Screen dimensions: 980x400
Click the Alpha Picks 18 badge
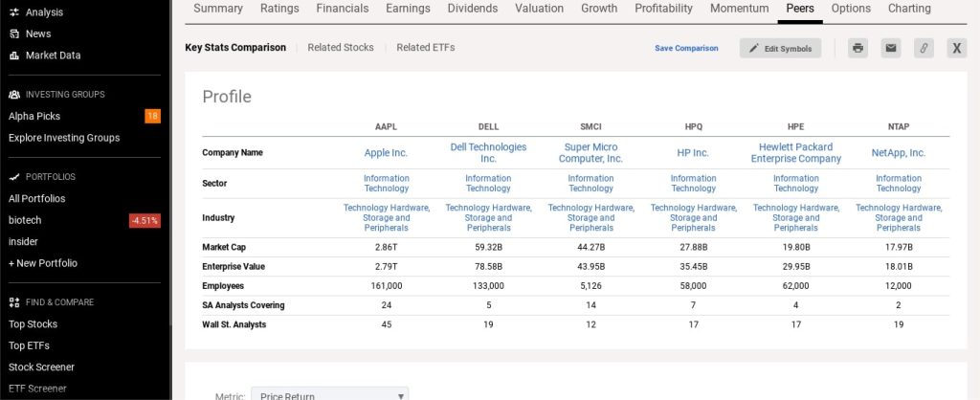point(152,116)
